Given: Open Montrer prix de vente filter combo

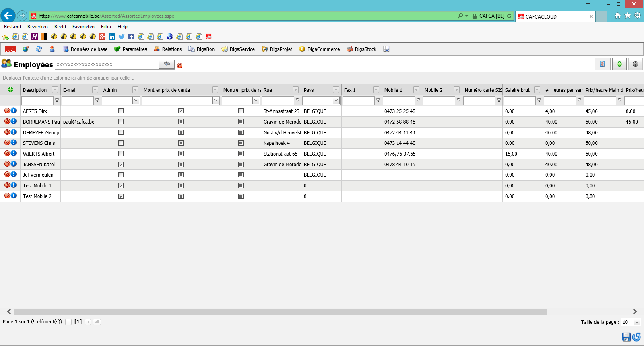Looking at the screenshot, I should point(215,100).
